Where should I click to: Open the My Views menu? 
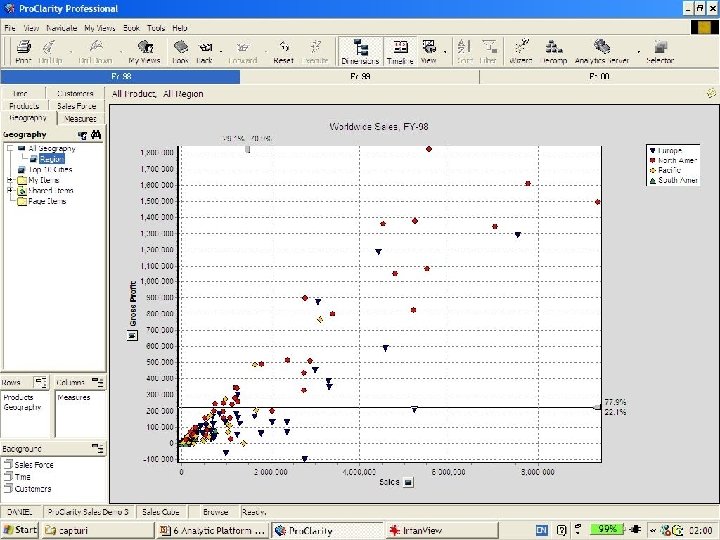(100, 28)
